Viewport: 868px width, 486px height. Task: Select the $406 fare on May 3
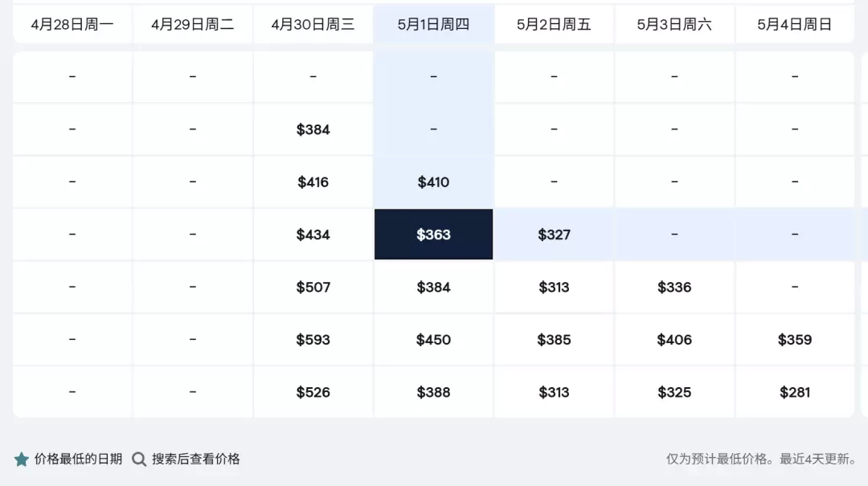(674, 339)
